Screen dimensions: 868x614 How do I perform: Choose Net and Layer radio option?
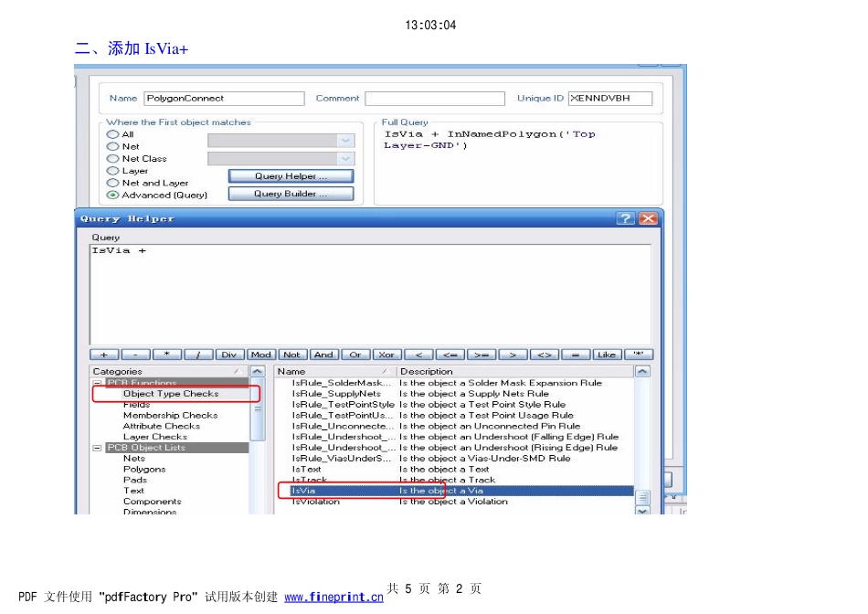coord(113,183)
